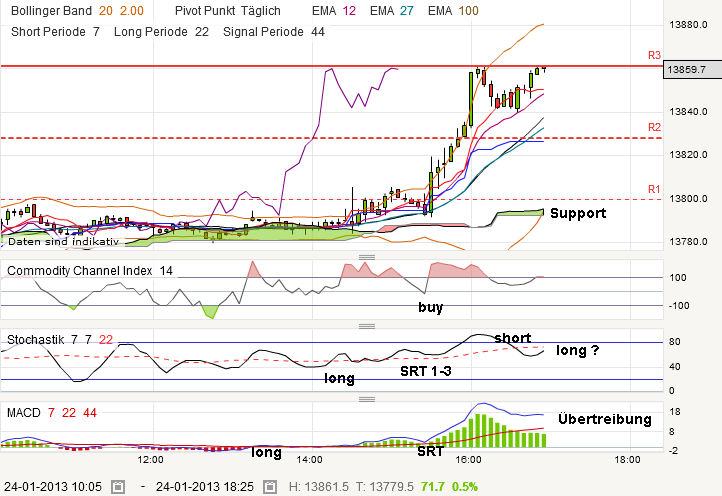Click the SRT annotation in MACD panel
Screen dimensions: 722x496
[x=430, y=451]
